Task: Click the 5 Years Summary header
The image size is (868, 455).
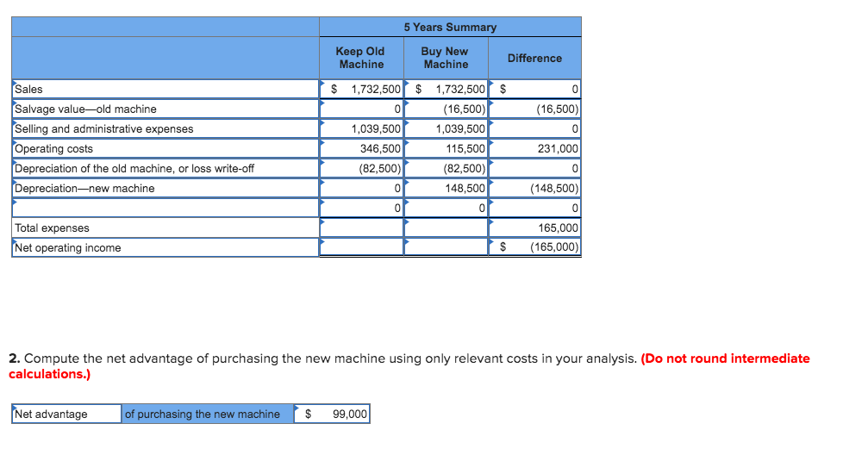Action: coord(450,27)
